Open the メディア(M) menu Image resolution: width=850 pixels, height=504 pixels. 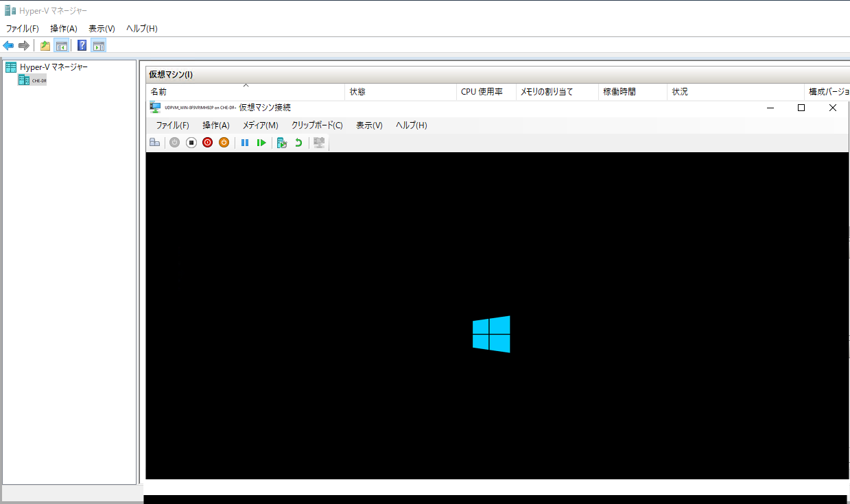261,125
